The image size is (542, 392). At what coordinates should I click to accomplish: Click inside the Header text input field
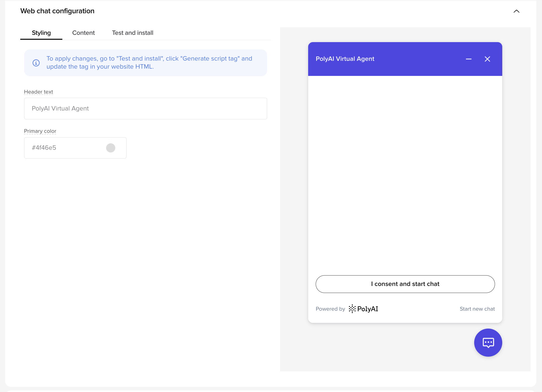coord(145,108)
